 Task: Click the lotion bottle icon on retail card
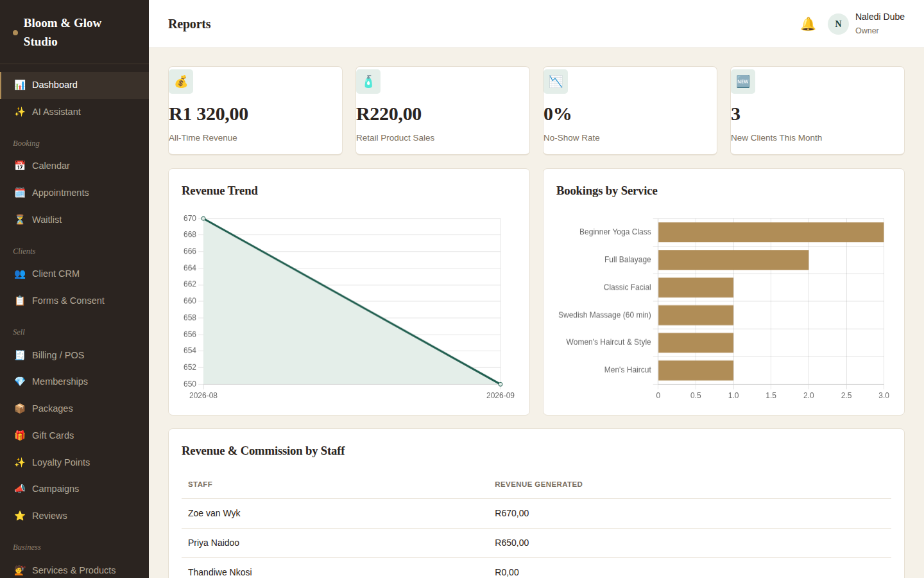tap(368, 82)
